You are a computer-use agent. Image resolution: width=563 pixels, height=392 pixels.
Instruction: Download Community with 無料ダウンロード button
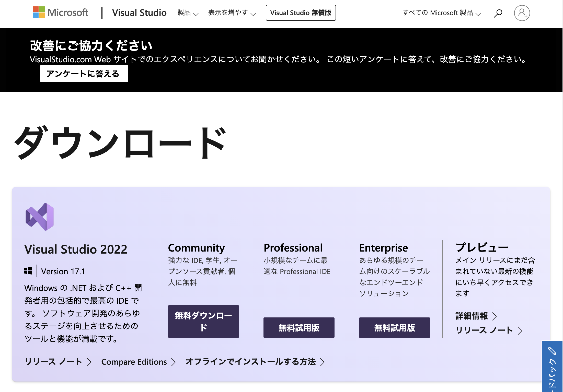(x=203, y=322)
